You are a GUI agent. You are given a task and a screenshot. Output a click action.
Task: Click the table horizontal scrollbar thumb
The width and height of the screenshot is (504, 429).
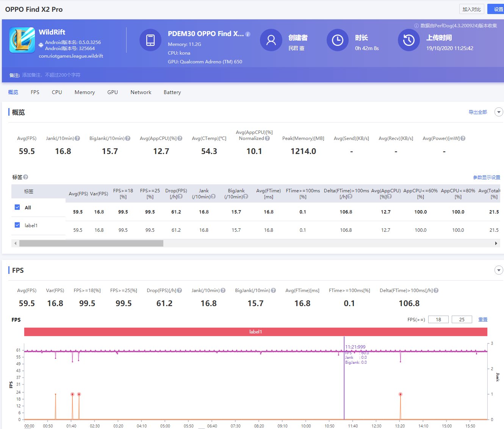91,243
